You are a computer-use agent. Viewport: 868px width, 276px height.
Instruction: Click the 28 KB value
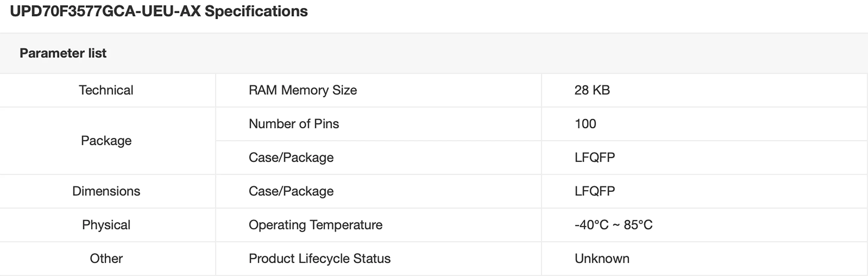pos(592,90)
